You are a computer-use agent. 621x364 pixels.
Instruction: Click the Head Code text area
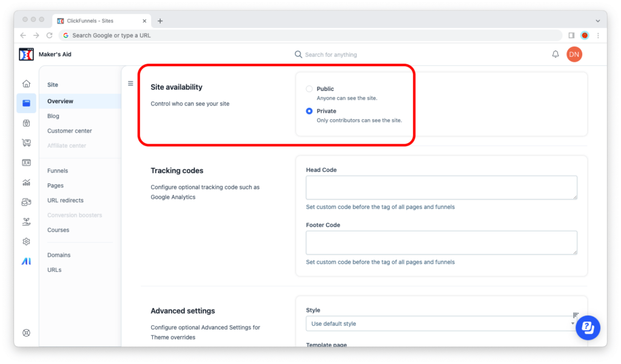pyautogui.click(x=441, y=188)
